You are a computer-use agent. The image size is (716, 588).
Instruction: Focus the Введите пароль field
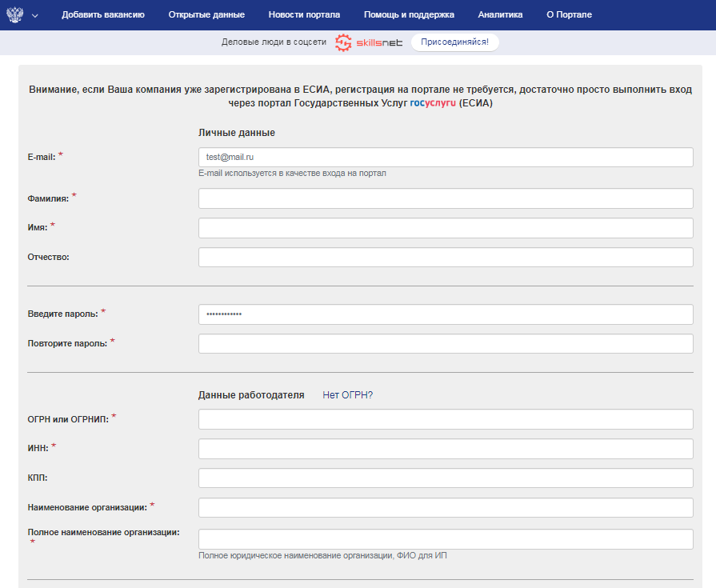tap(446, 314)
